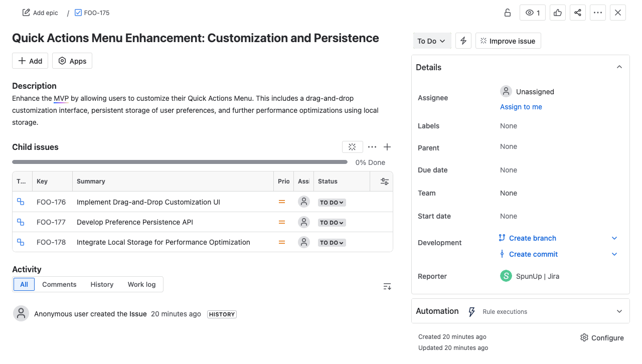This screenshot has width=642, height=364.
Task: Click the Assign to me link
Action: pos(521,107)
